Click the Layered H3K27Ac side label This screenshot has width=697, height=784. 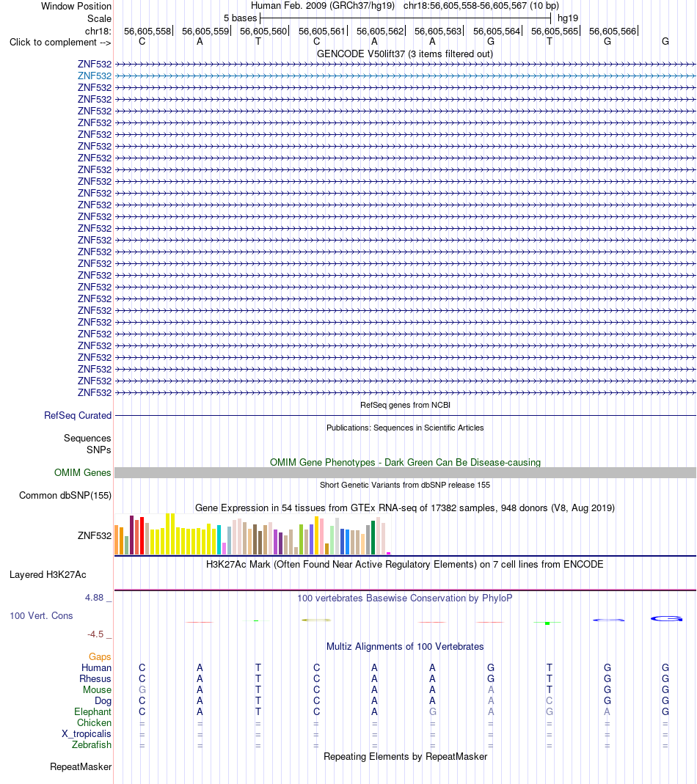tap(48, 575)
